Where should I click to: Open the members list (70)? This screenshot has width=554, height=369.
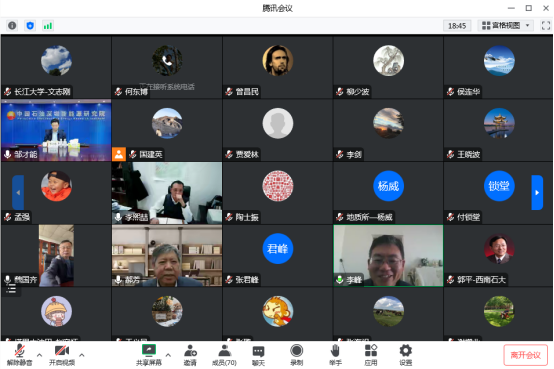(x=224, y=355)
